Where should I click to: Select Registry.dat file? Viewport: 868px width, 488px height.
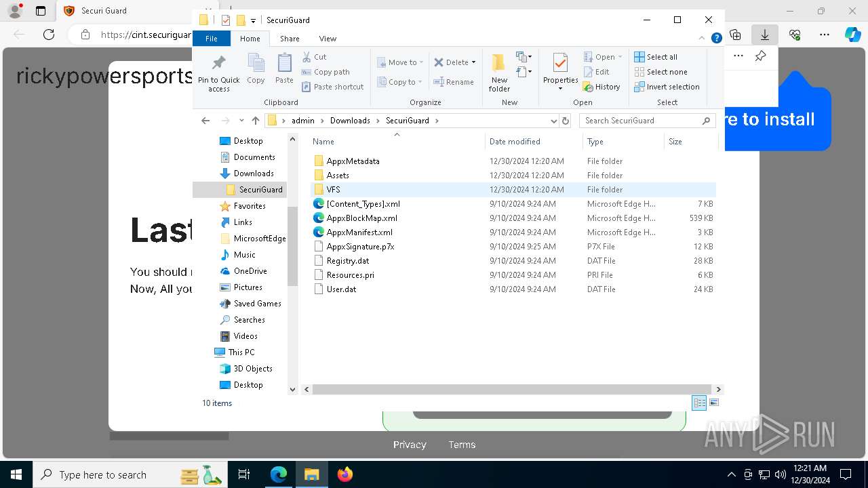(513, 261)
